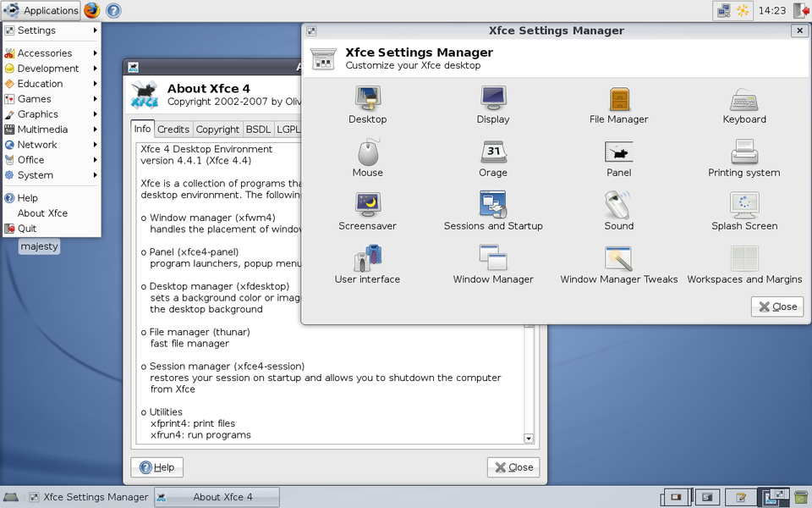Viewport: 812px width, 508px height.
Task: Click the bottom-panel cell with the S icon
Action: [x=707, y=498]
